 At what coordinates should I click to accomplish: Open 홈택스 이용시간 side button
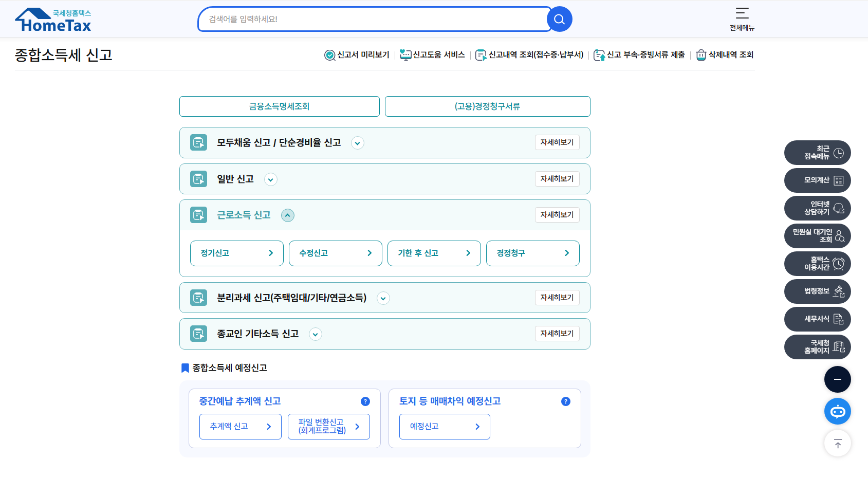818,264
